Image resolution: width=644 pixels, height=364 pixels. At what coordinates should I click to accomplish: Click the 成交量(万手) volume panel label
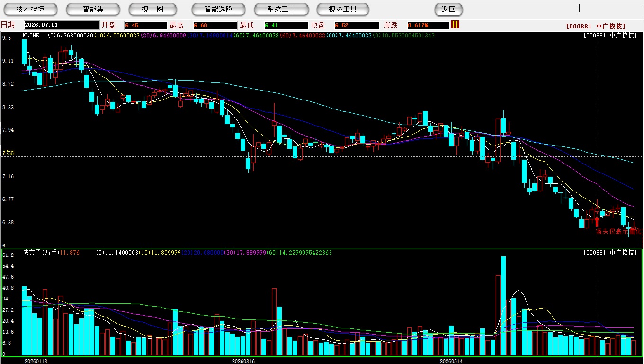click(41, 253)
